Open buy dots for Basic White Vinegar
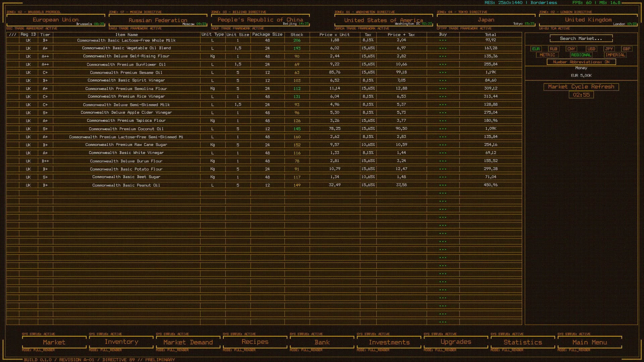Image resolution: width=644 pixels, height=362 pixels. coord(443,153)
